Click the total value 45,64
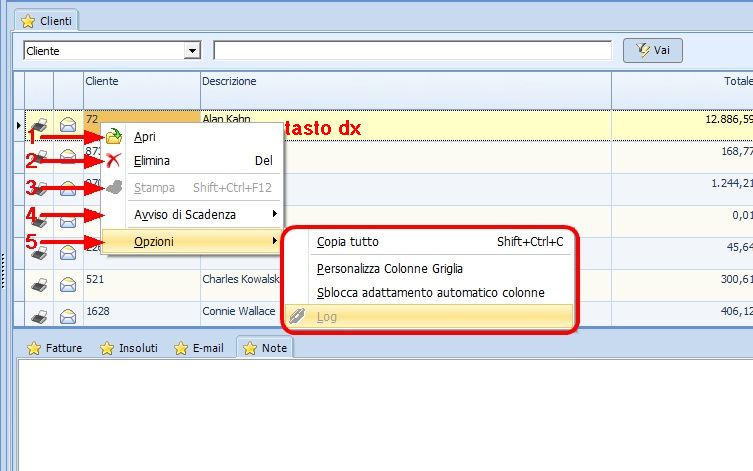The width and height of the screenshot is (753, 471). (740, 247)
